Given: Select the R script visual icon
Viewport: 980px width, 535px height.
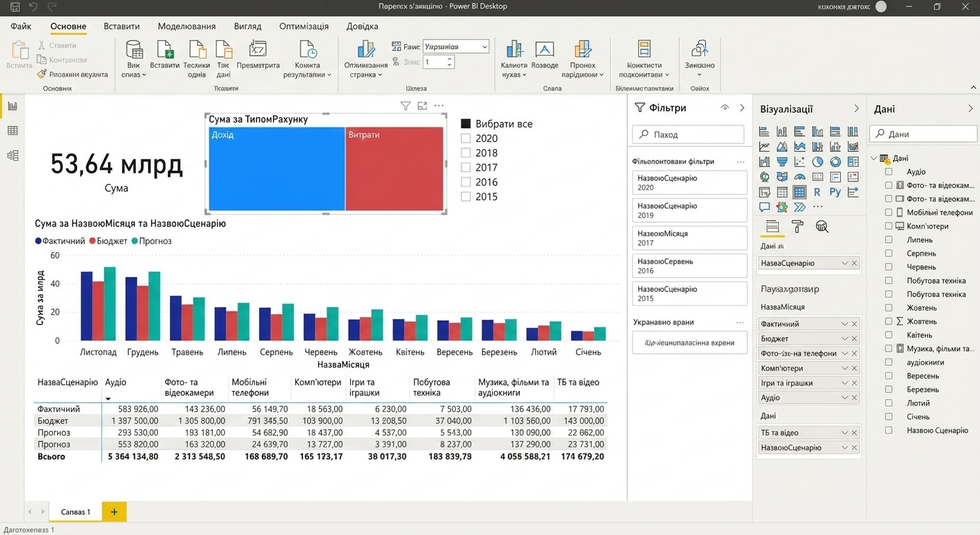Looking at the screenshot, I should [817, 192].
